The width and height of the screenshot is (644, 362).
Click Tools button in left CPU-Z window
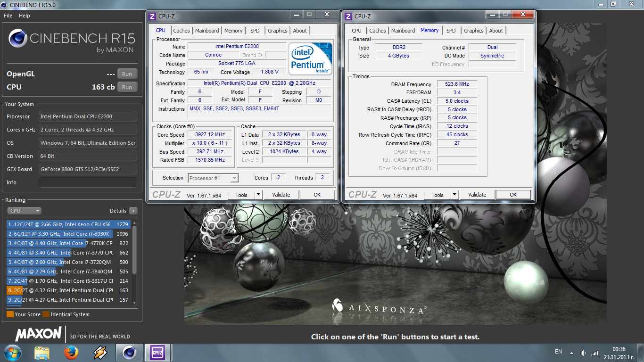pyautogui.click(x=241, y=195)
